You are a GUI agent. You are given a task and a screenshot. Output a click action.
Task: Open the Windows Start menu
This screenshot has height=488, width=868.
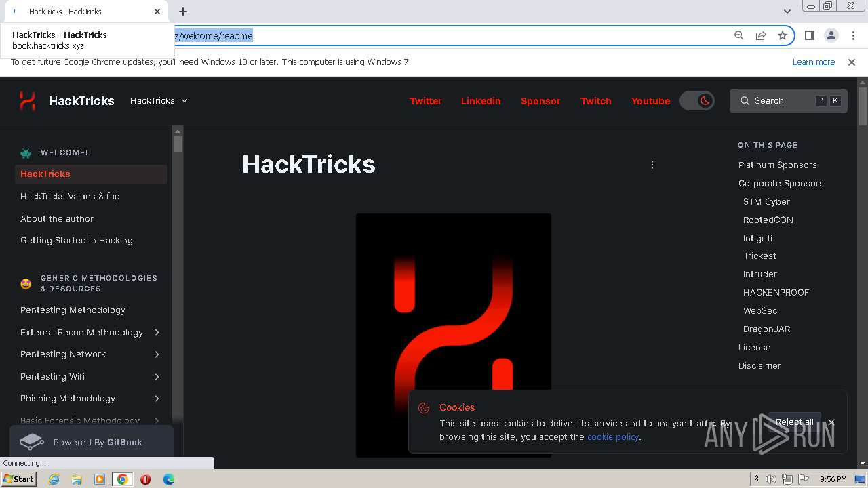18,479
